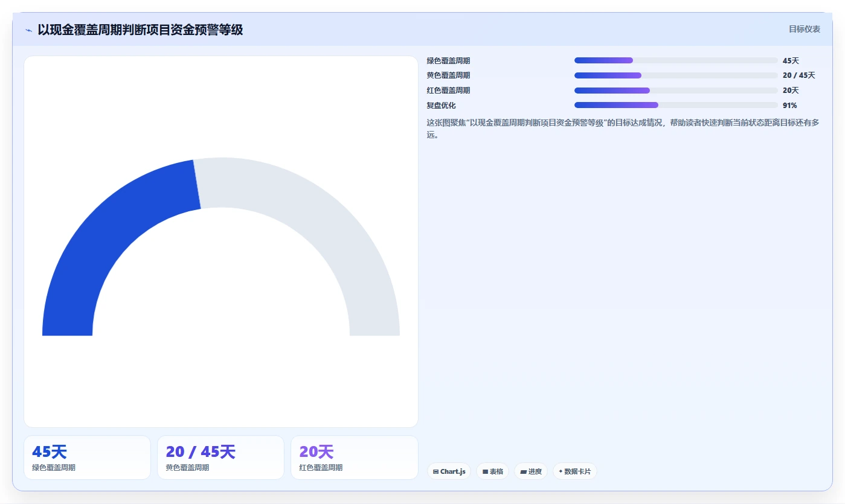Click the title 以现金覆盖周期判断项目资金预警等级
The width and height of the screenshot is (845, 504).
(140, 30)
